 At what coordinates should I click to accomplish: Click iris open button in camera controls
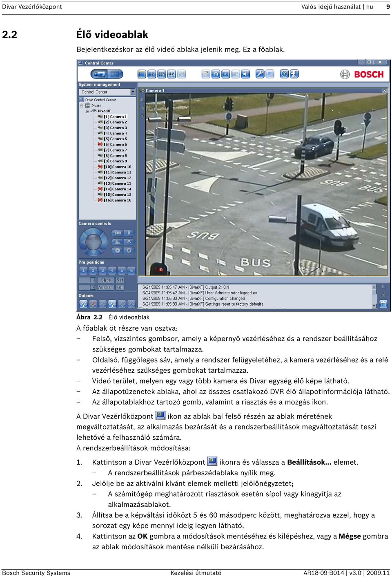coord(129,250)
